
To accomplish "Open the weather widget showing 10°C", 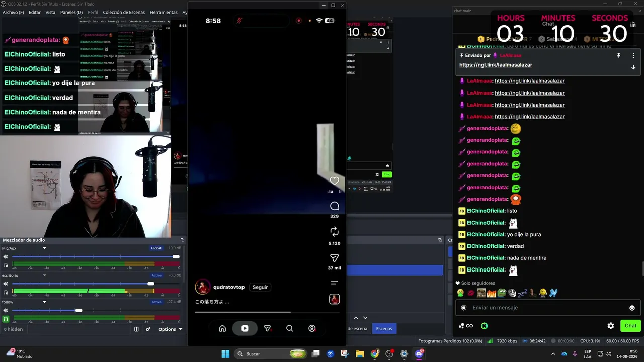I will (x=20, y=354).
